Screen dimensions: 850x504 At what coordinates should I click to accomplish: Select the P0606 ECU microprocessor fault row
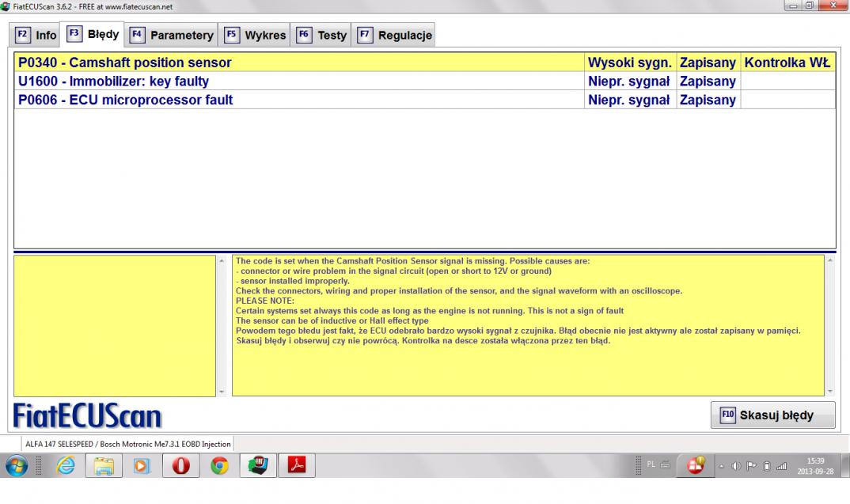click(x=424, y=100)
